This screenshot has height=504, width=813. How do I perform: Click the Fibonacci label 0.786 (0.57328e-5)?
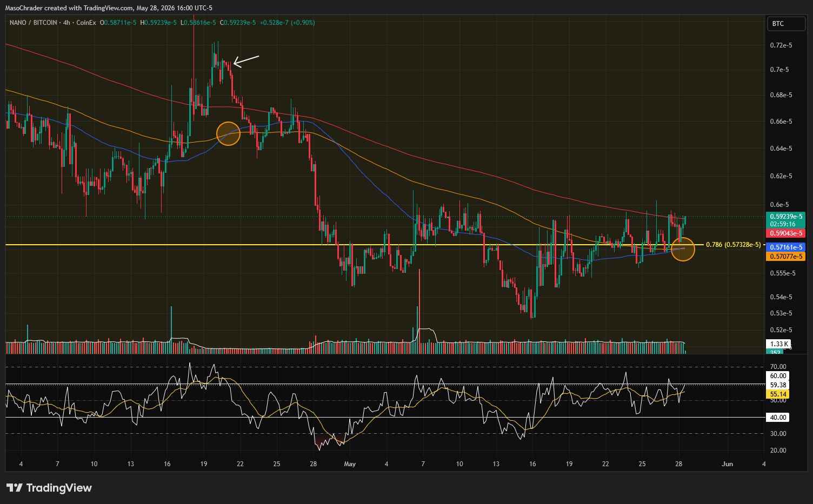(x=734, y=245)
